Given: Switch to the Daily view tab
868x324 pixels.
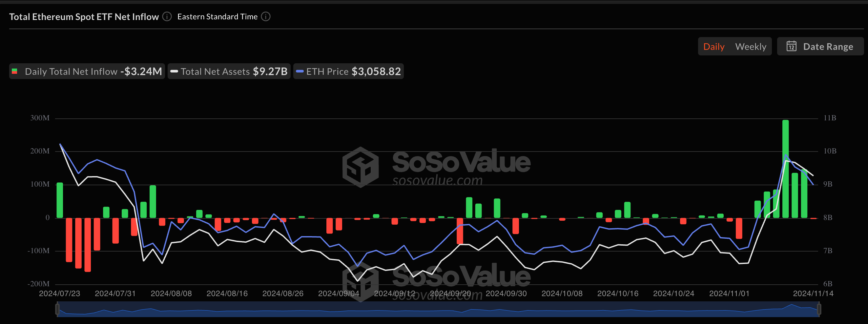Looking at the screenshot, I should pyautogui.click(x=713, y=47).
